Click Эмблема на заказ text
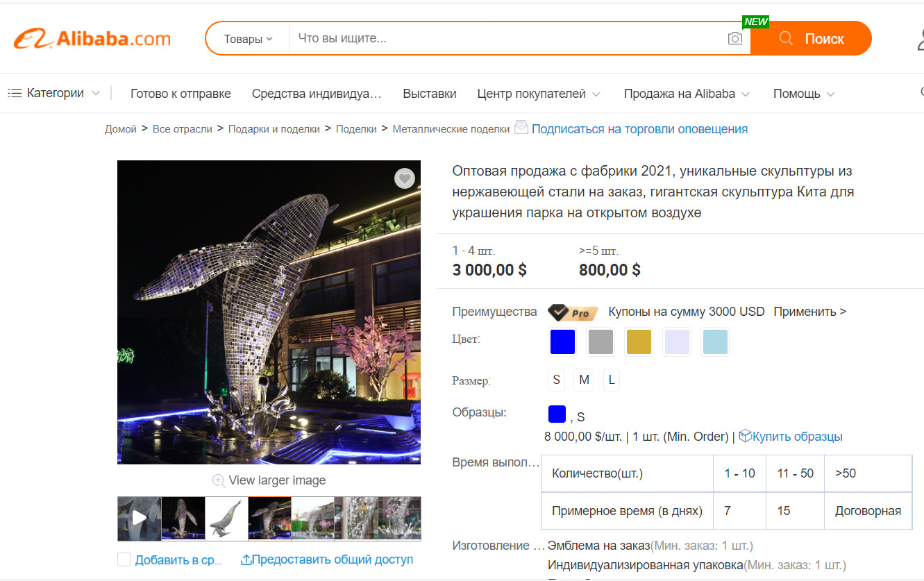Image resolution: width=924 pixels, height=581 pixels. tap(598, 546)
